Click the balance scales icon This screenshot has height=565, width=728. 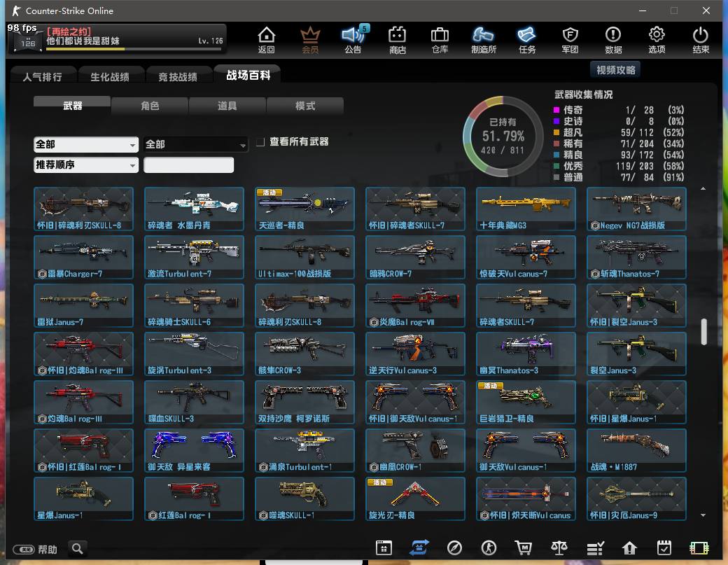(x=559, y=548)
